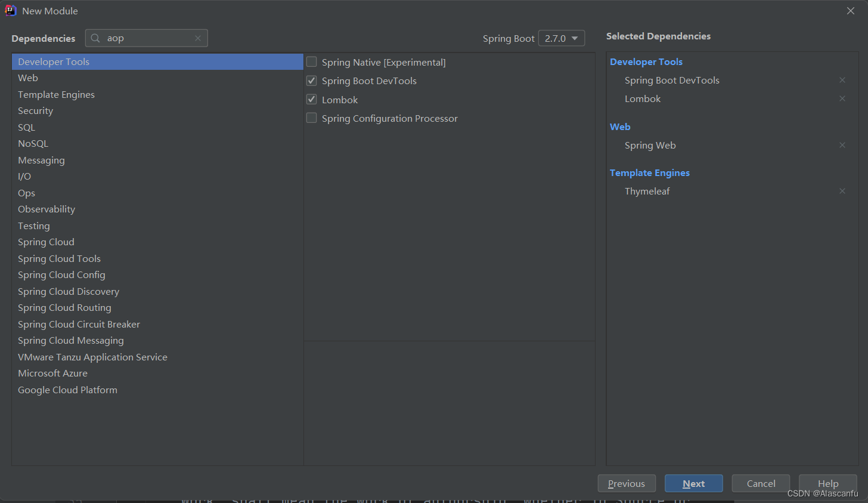Select the Testing category
This screenshot has height=503, width=868.
(157, 226)
